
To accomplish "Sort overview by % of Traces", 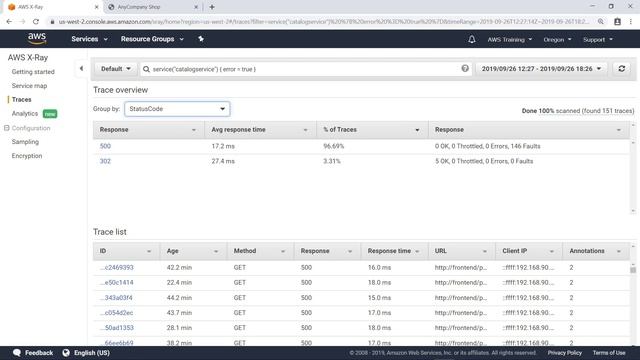I will [x=372, y=130].
